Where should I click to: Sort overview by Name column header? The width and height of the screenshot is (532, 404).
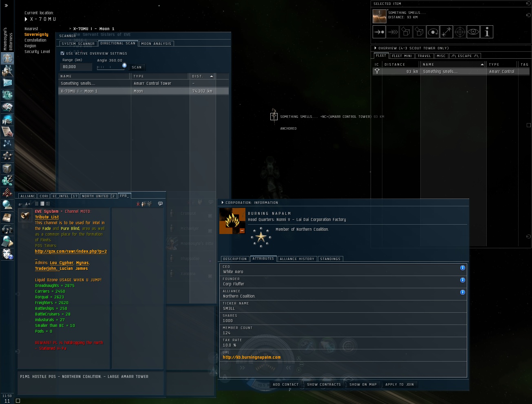pos(453,64)
